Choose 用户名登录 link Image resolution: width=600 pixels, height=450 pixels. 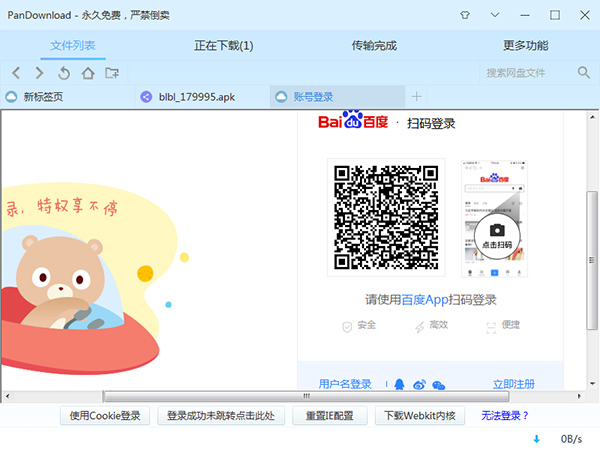pos(345,384)
